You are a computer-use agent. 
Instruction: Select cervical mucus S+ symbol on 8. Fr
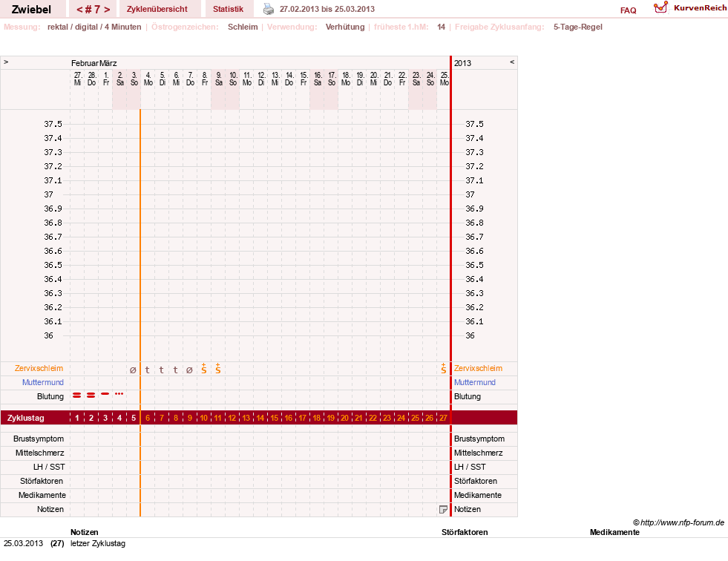pos(204,369)
